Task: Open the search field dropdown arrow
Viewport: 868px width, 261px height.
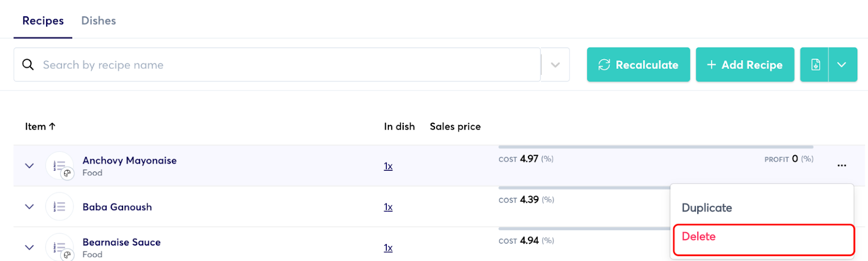Action: (x=555, y=65)
